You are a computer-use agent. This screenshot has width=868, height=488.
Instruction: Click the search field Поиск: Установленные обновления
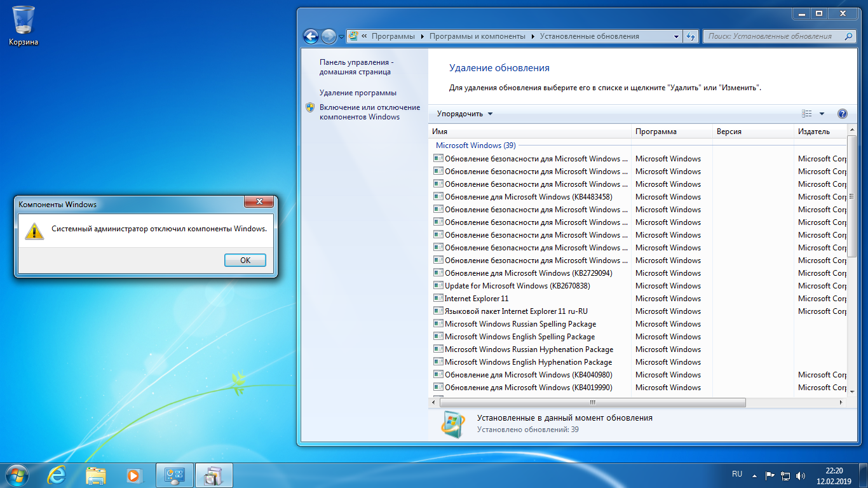(x=775, y=37)
